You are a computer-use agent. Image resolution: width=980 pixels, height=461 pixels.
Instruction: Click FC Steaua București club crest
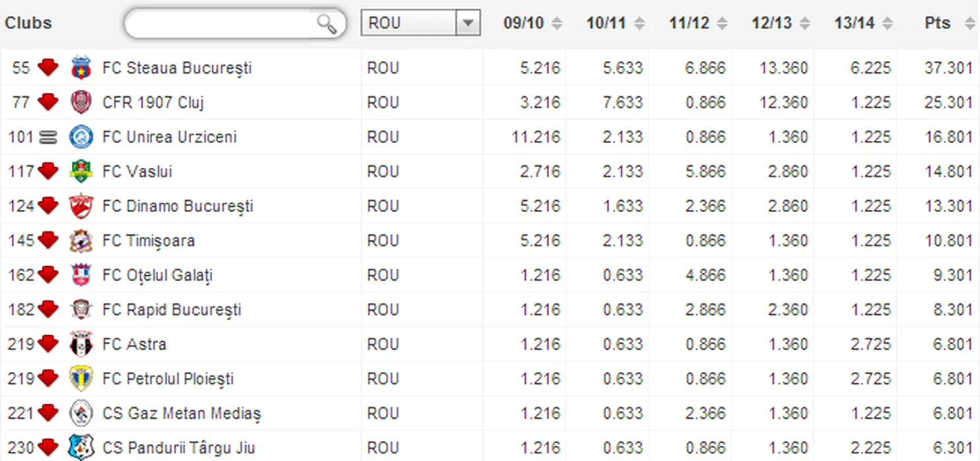[x=80, y=68]
